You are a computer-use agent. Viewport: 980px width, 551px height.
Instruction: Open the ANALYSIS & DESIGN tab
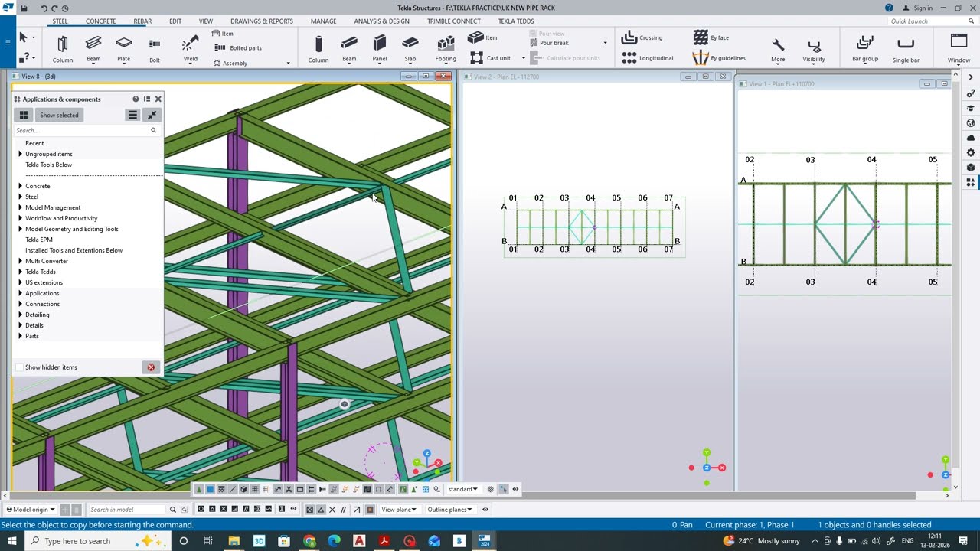pos(381,21)
